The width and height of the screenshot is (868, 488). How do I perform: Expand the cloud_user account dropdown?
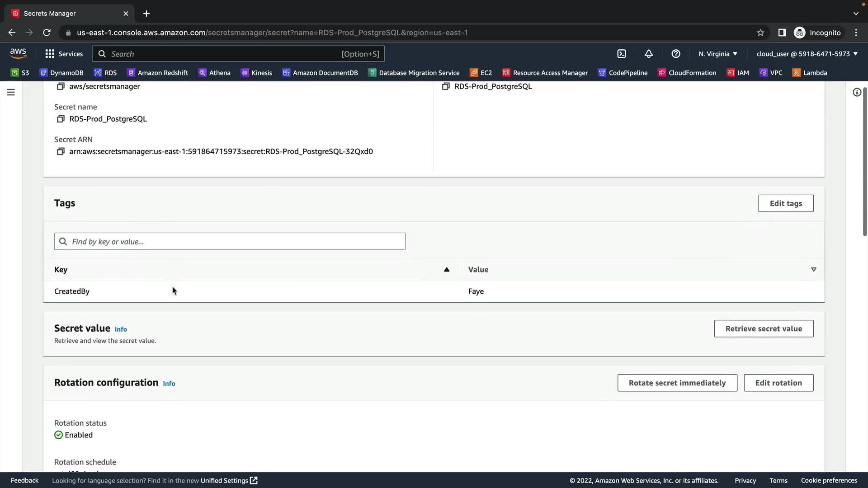[807, 54]
